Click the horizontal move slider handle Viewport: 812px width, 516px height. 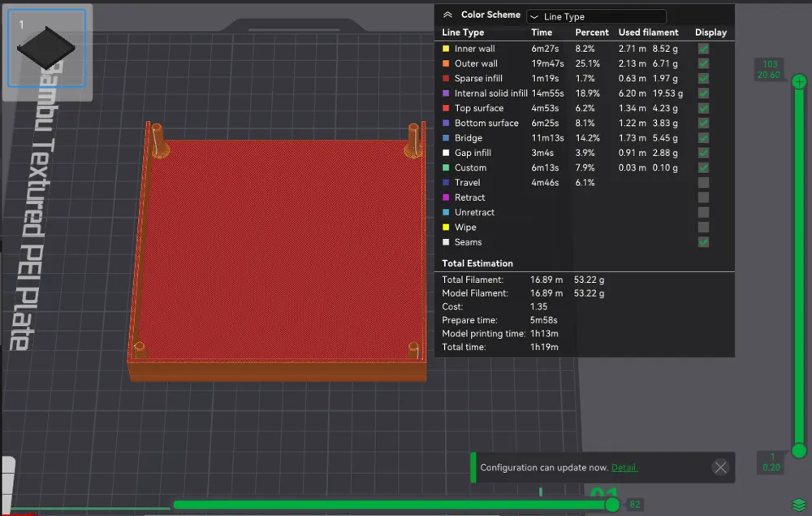tap(612, 505)
